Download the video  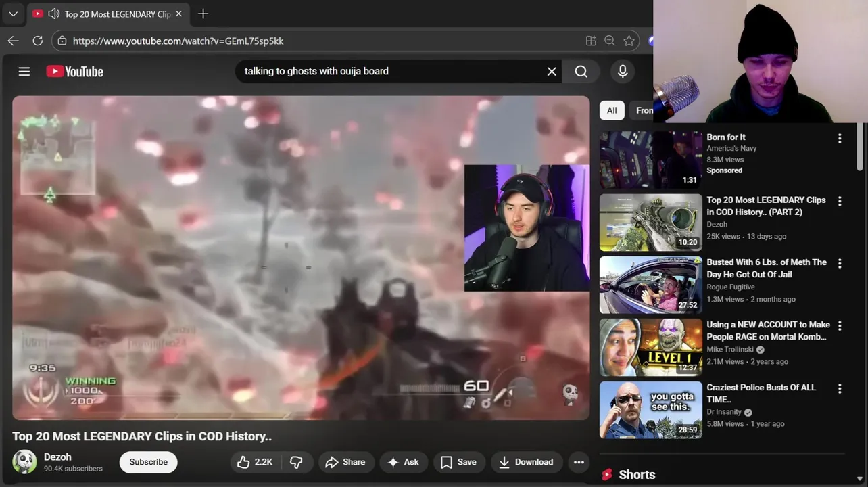click(x=527, y=462)
